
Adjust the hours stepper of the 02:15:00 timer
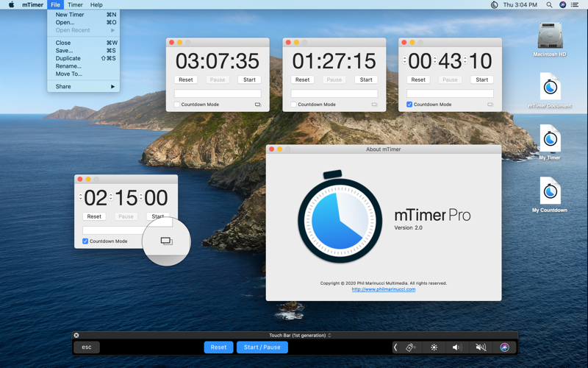[81, 197]
